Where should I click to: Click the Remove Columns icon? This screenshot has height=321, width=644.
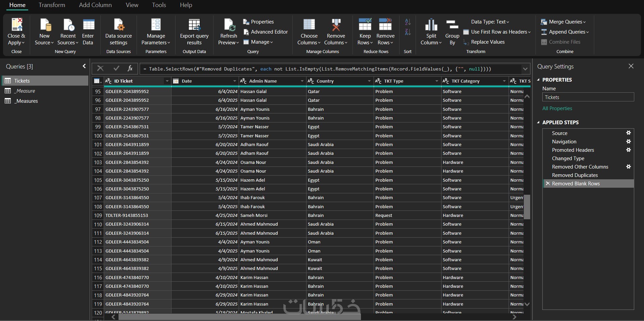[336, 25]
